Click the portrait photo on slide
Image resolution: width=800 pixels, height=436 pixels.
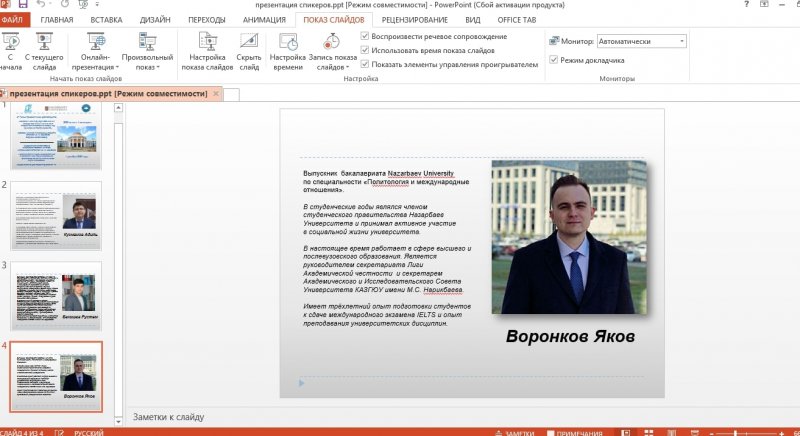[x=569, y=237]
